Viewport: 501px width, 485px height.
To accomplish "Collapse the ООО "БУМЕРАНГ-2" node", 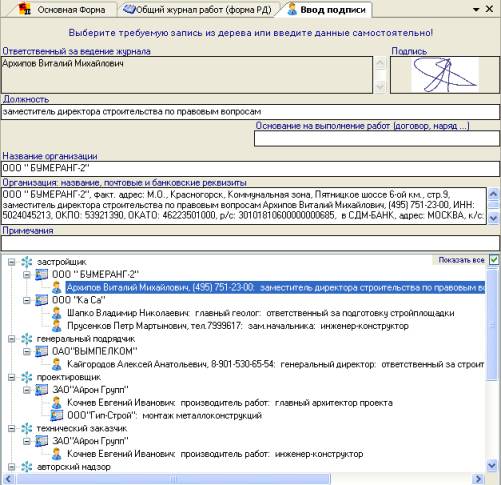I will tap(27, 275).
